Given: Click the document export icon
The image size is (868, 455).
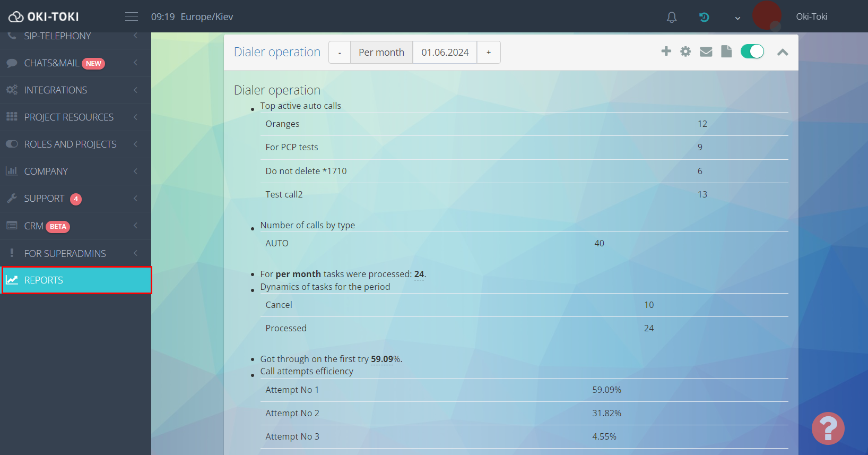Looking at the screenshot, I should (x=726, y=51).
